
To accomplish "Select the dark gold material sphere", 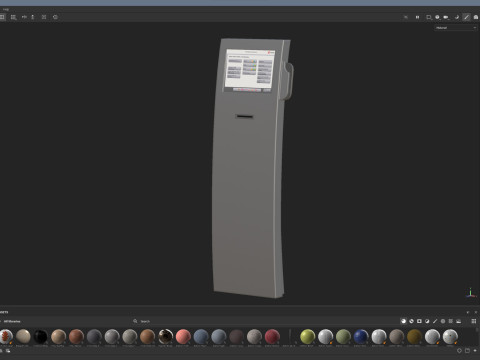I will click(414, 336).
